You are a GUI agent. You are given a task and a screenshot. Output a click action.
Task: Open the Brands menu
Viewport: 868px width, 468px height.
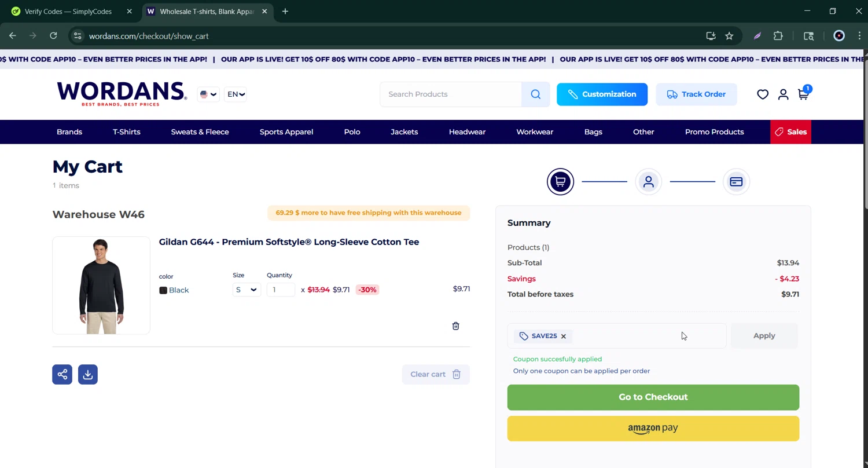click(69, 132)
